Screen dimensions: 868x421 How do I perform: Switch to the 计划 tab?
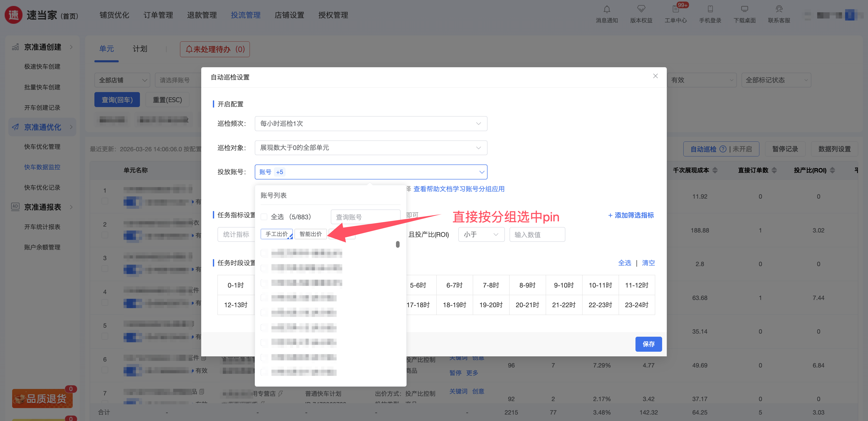(x=140, y=49)
